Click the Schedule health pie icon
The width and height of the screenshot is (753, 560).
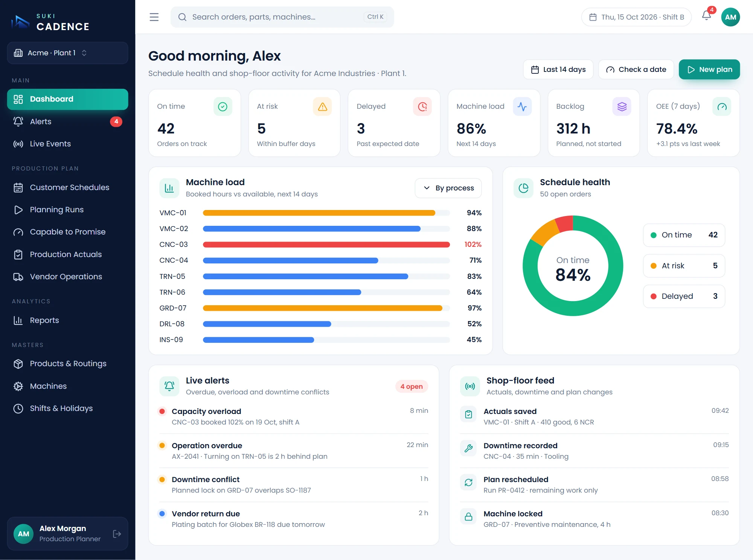pos(523,188)
